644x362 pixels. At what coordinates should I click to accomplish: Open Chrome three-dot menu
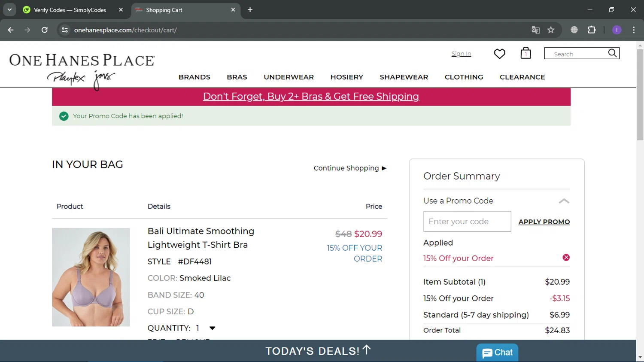pos(634,30)
